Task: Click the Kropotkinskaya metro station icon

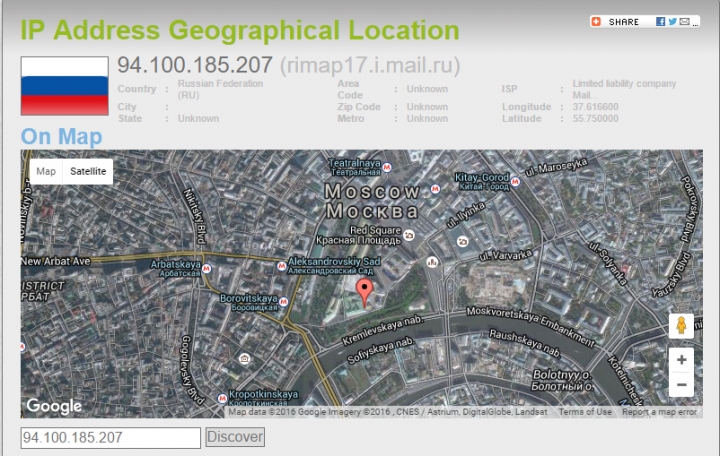Action: tap(223, 398)
